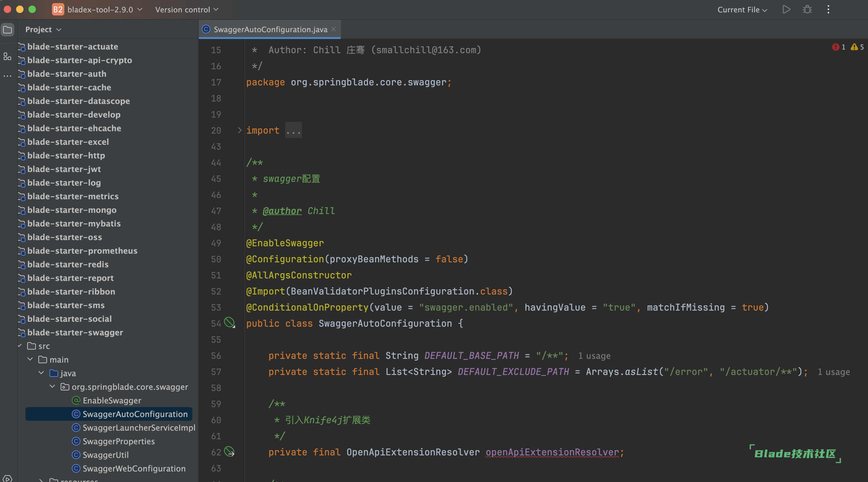Select the blade-starter-metrics module
Screen dimensions: 868x482
73,196
